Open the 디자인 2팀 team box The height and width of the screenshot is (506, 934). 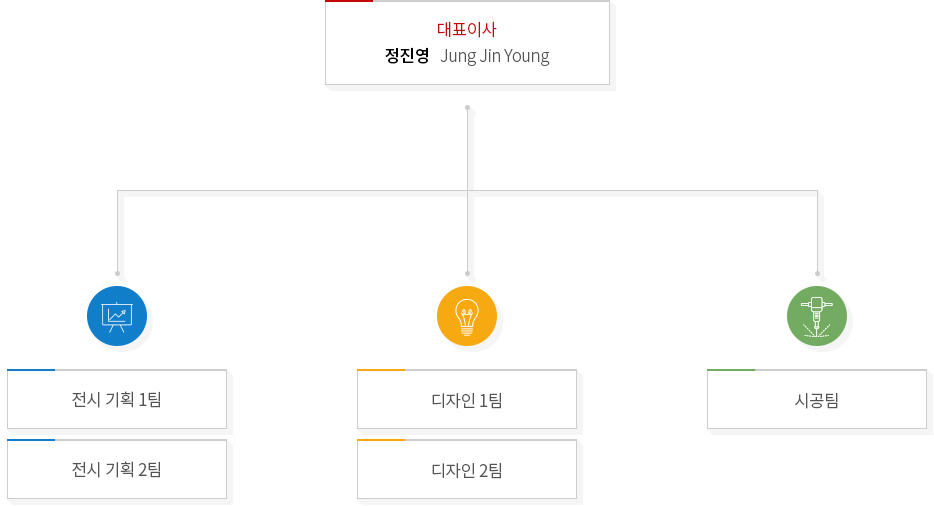467,470
